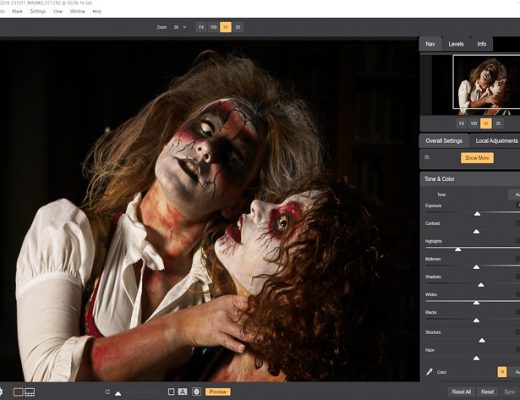
Task: Click the Contrast slider handle
Action: (476, 231)
